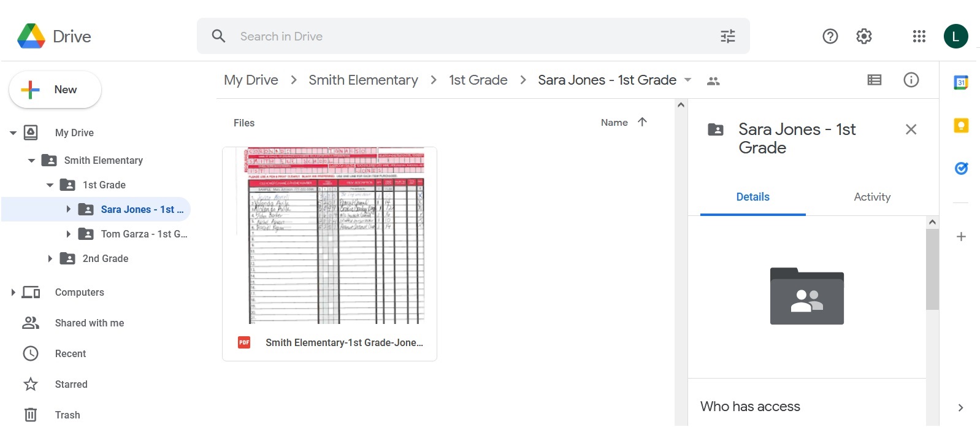Select the scanned PDF thumbnail preview
This screenshot has width=980, height=443.
pos(330,236)
